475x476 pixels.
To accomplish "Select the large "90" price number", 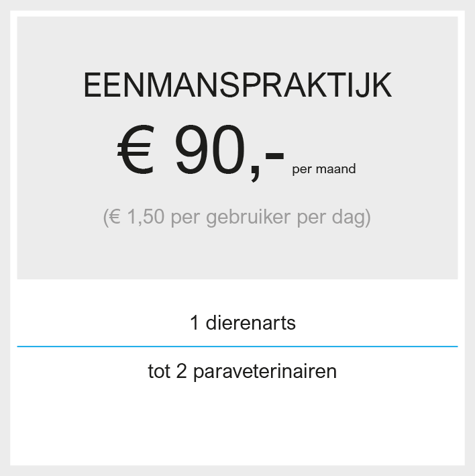I will click(x=210, y=150).
